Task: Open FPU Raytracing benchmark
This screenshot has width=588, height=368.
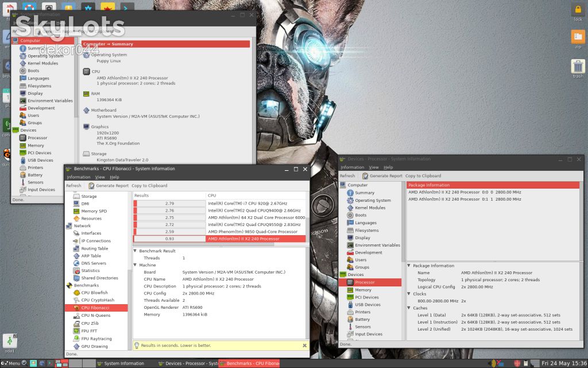Action: [x=96, y=339]
